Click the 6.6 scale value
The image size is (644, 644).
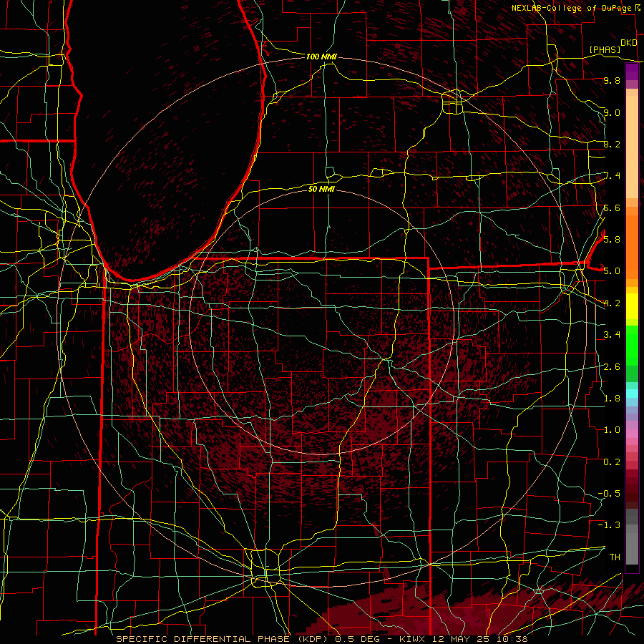pos(612,208)
